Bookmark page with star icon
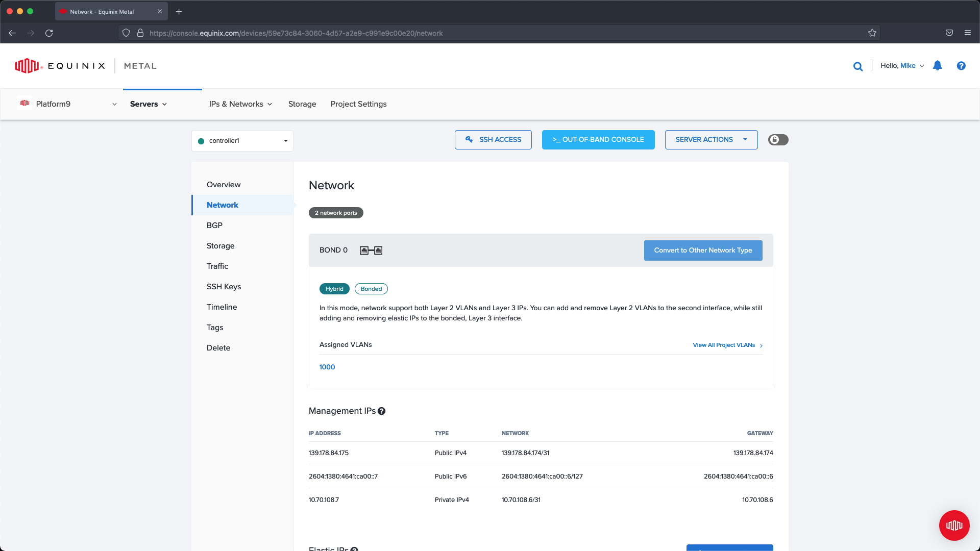Screen dimensions: 980x551 point(872,33)
